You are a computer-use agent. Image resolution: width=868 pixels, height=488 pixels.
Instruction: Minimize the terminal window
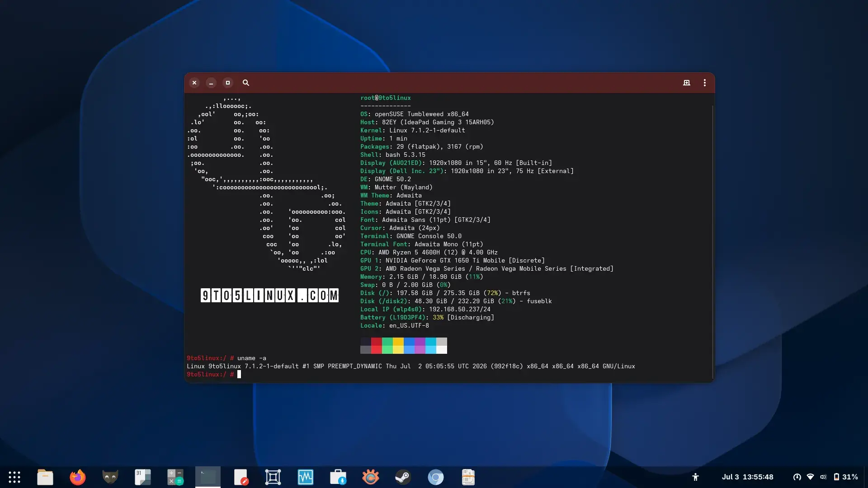coord(211,83)
